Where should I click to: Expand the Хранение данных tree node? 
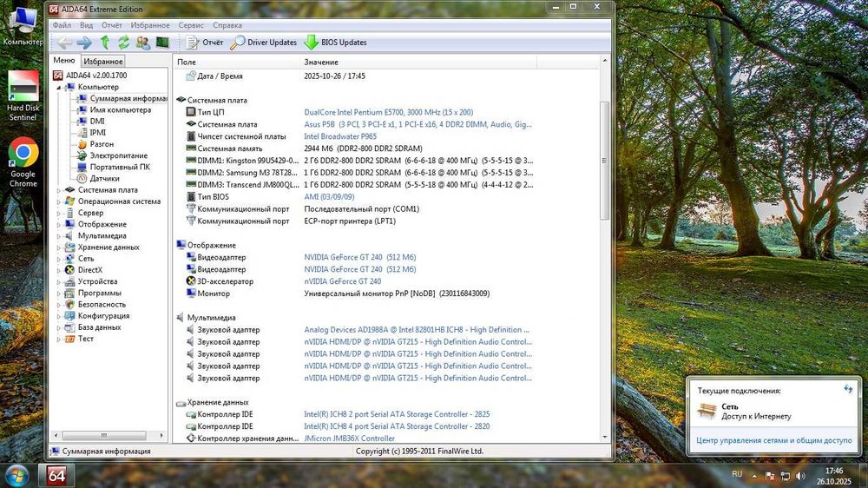[58, 247]
